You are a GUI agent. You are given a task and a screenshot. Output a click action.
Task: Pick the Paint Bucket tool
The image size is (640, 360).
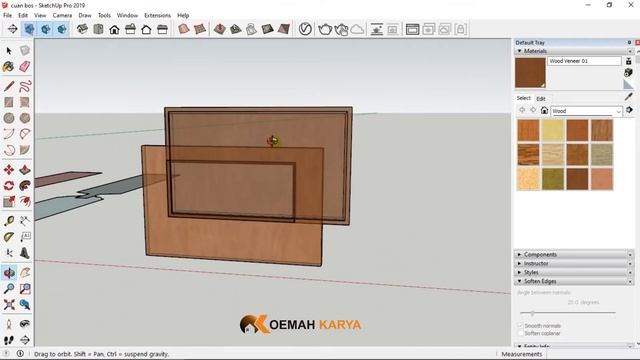(9, 67)
